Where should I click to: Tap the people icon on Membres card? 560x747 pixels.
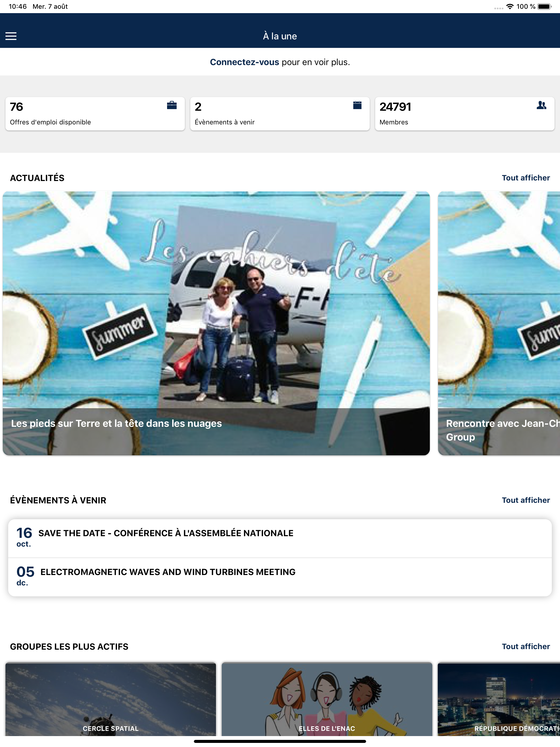tap(541, 105)
